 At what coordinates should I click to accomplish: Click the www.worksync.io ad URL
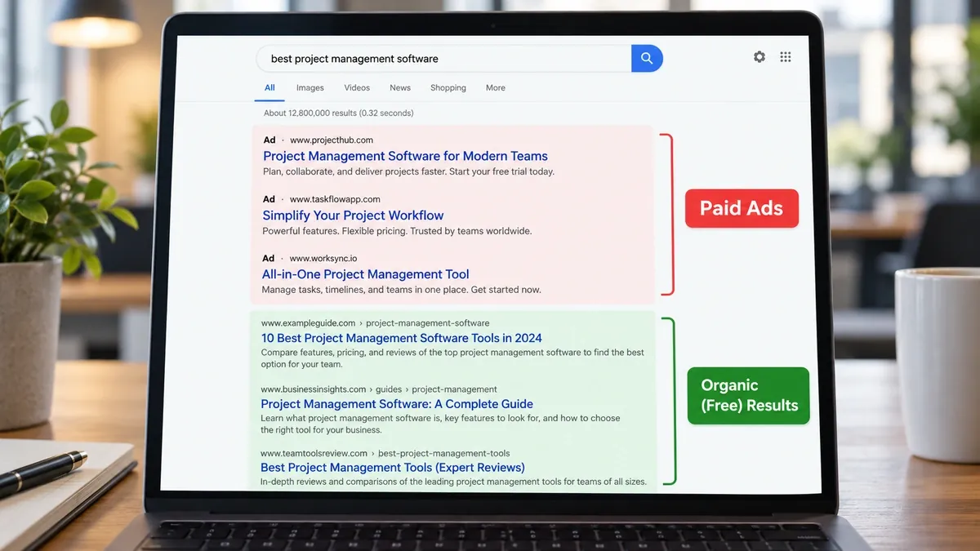[x=323, y=259]
